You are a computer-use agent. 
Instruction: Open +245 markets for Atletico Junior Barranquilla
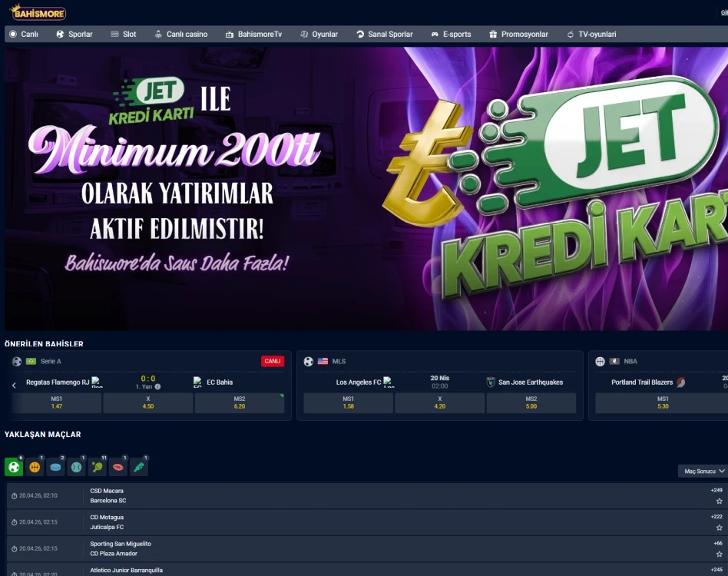click(716, 570)
